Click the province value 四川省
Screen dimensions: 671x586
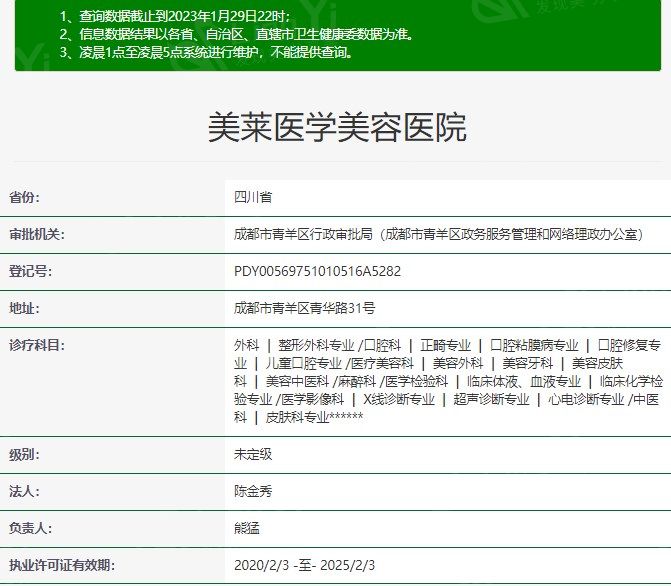click(252, 197)
